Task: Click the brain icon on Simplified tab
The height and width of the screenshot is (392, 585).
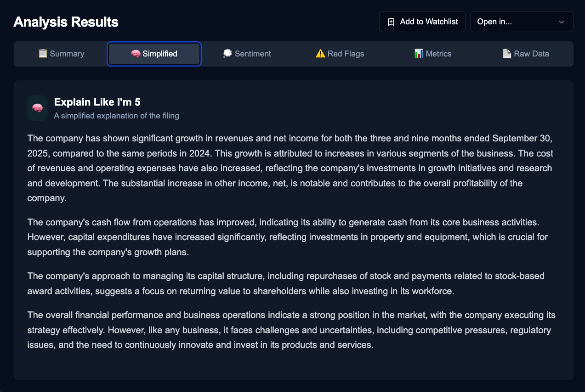Action: tap(136, 54)
